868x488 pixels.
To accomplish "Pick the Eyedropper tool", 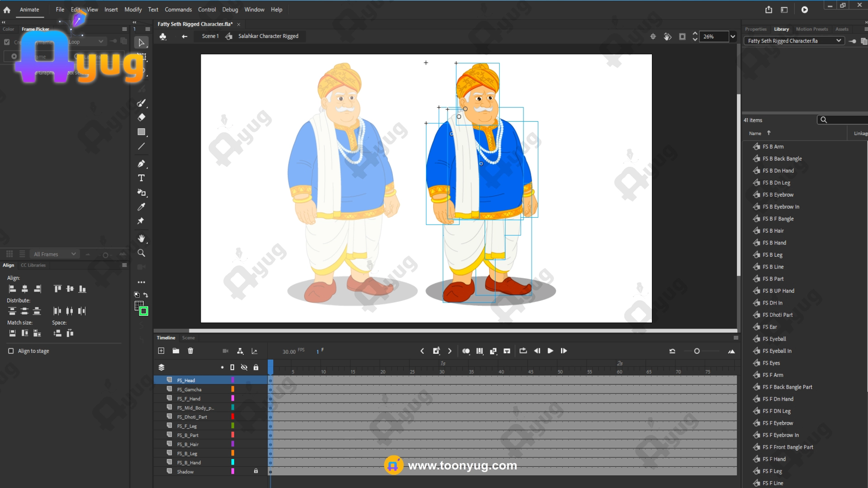I will click(141, 207).
